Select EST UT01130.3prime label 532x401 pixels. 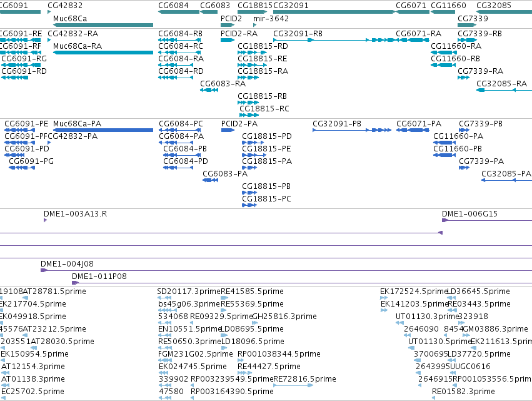coord(428,317)
